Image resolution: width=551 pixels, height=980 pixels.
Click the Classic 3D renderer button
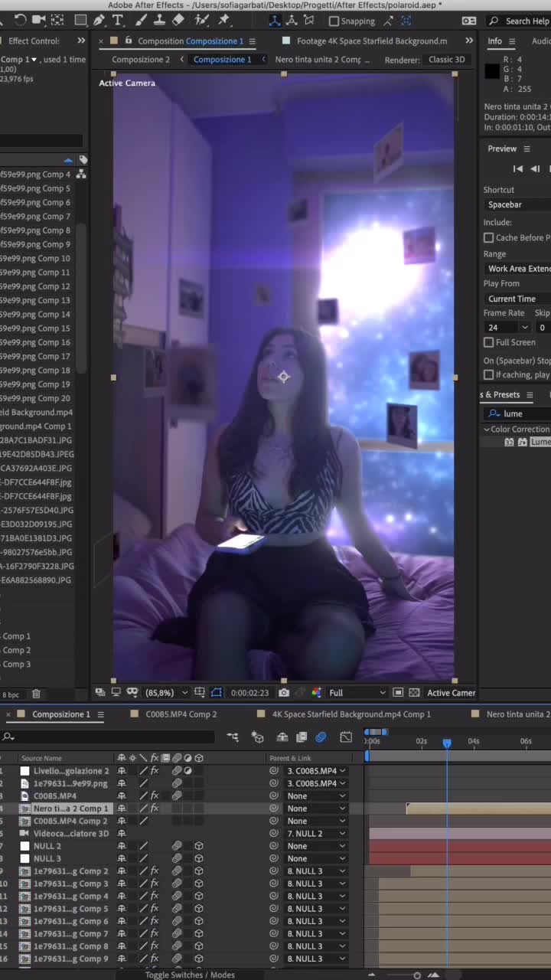click(x=446, y=60)
